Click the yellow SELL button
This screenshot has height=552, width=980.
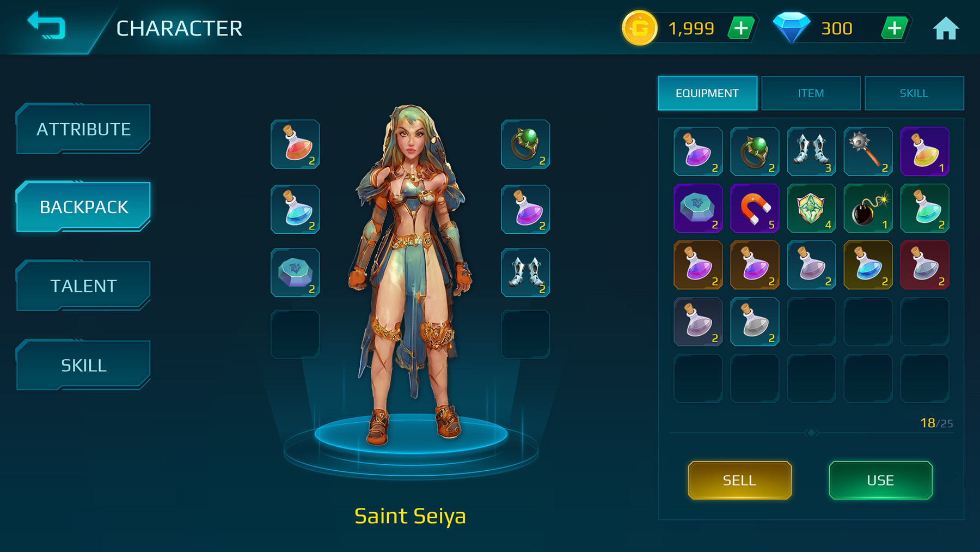(x=739, y=480)
